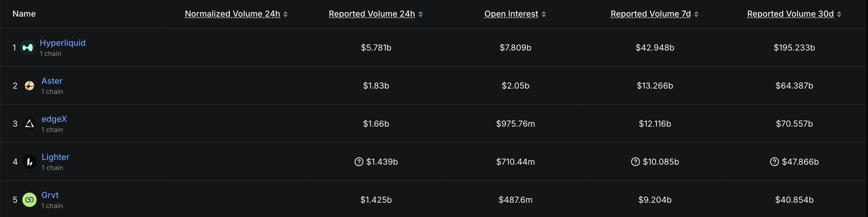Click the edgeX protocol logo icon
The height and width of the screenshot is (217, 868).
pyautogui.click(x=29, y=124)
